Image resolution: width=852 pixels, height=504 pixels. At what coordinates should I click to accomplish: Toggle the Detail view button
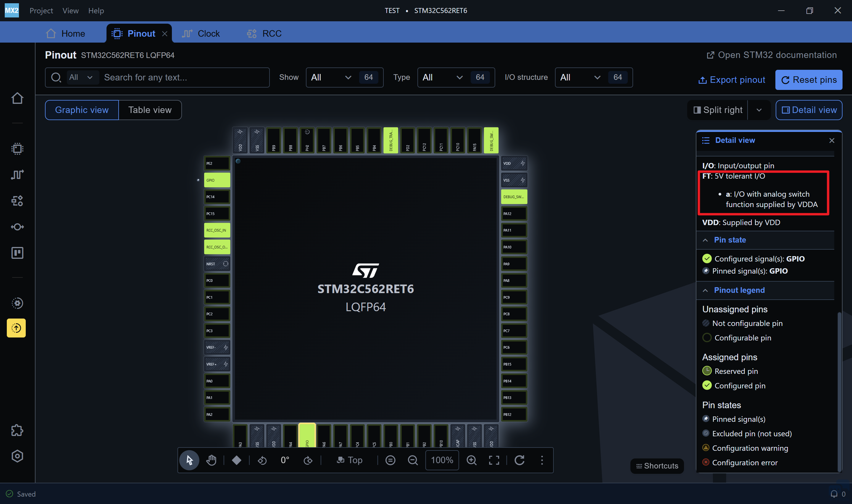[x=809, y=110]
